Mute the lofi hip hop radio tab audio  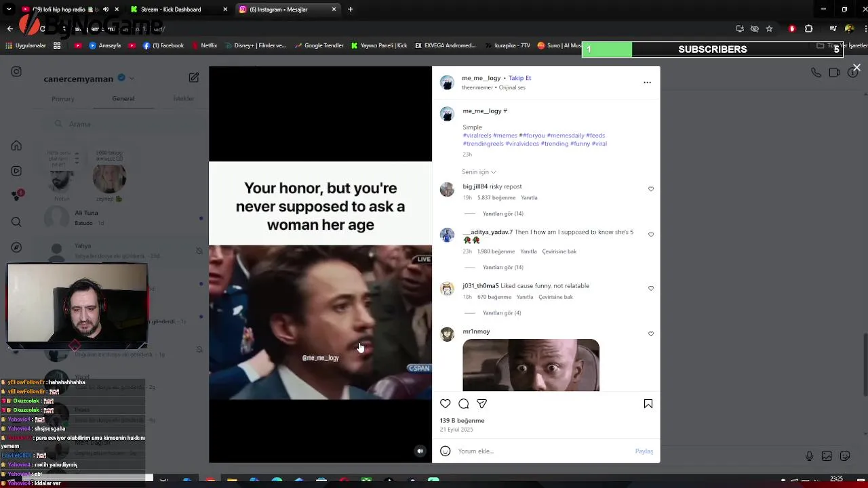point(105,9)
